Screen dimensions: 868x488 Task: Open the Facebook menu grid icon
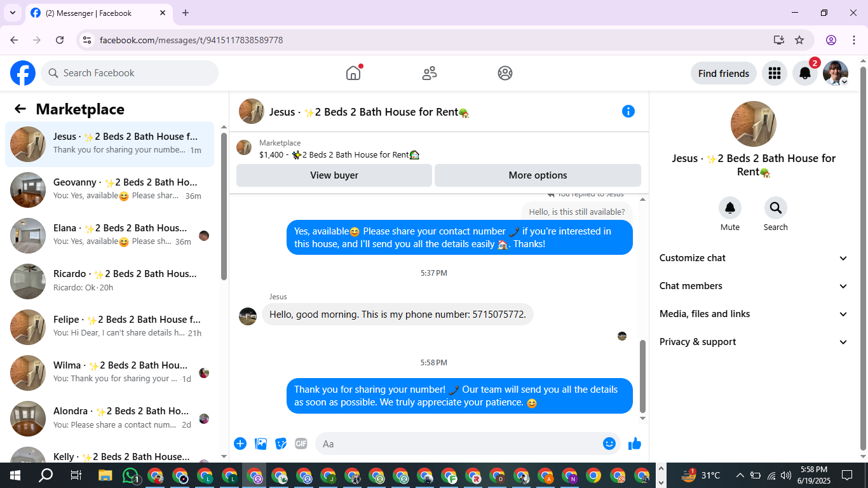(774, 73)
